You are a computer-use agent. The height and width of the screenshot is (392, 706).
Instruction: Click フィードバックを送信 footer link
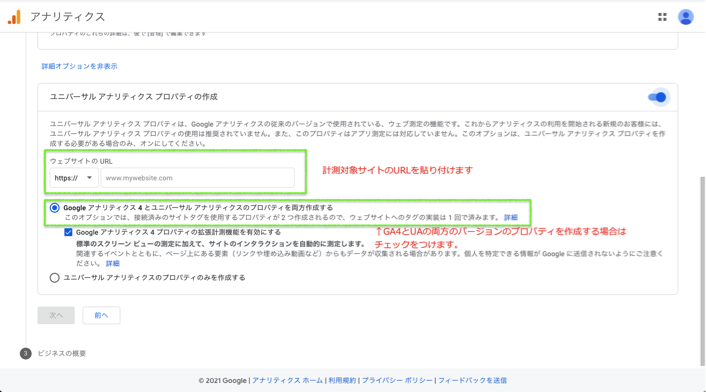pyautogui.click(x=472, y=380)
